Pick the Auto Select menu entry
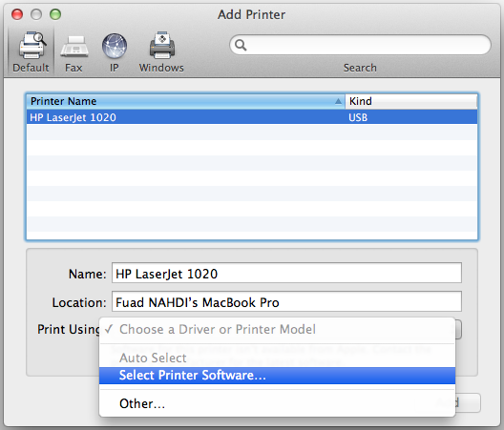This screenshot has height=430, width=504. coord(277,358)
